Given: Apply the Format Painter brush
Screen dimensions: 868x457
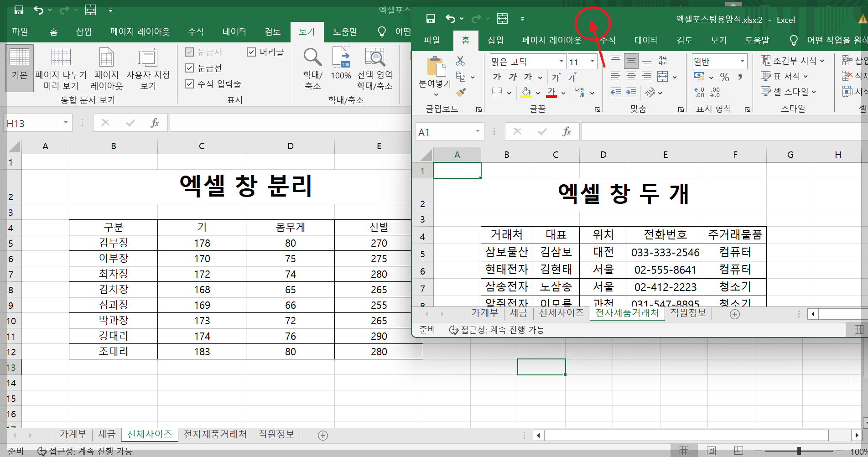Looking at the screenshot, I should [461, 93].
